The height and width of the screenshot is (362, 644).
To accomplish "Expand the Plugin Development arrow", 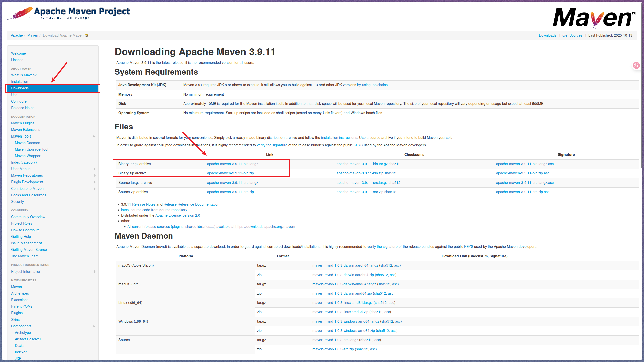I will [95, 182].
